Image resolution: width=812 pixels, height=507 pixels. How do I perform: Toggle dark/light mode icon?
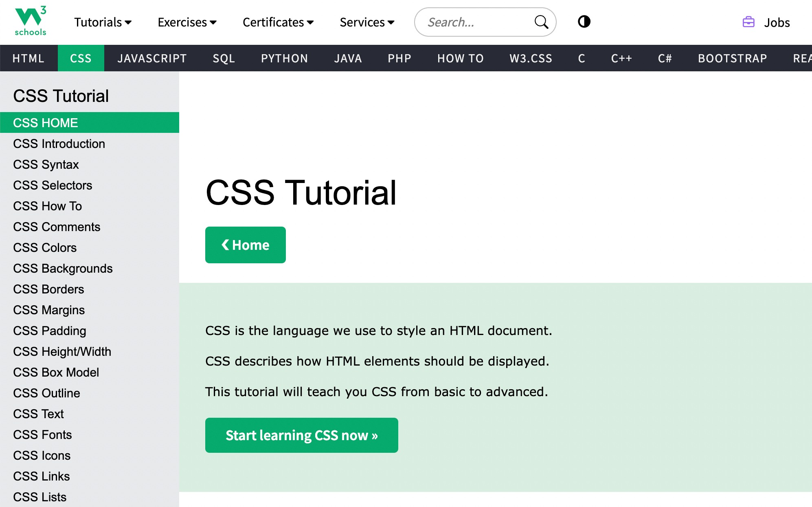click(x=583, y=22)
